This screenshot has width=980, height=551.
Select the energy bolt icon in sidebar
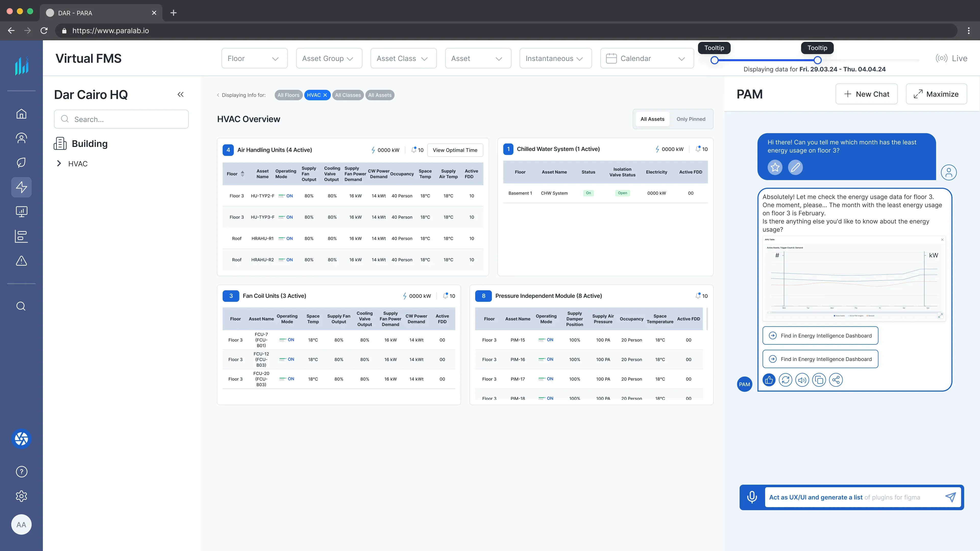21,187
